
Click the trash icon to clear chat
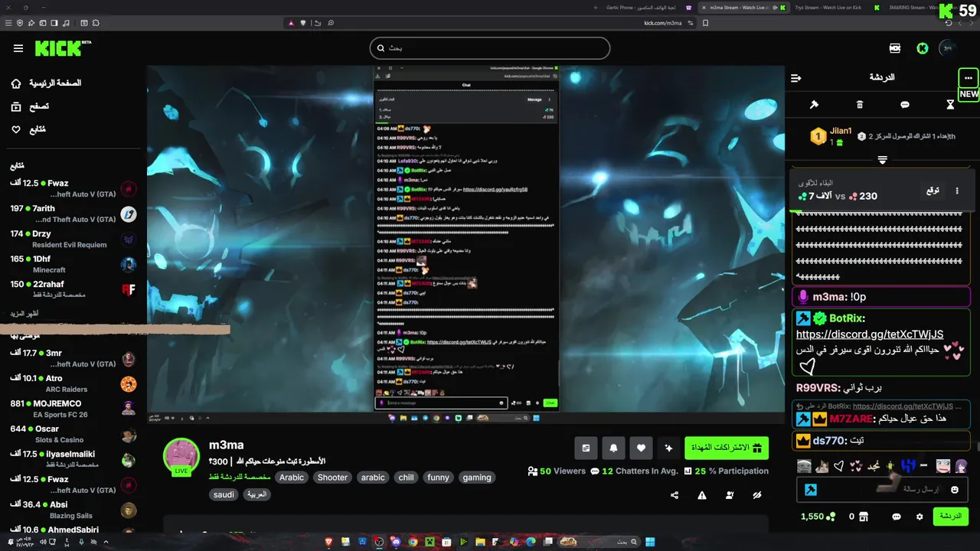pyautogui.click(x=860, y=104)
